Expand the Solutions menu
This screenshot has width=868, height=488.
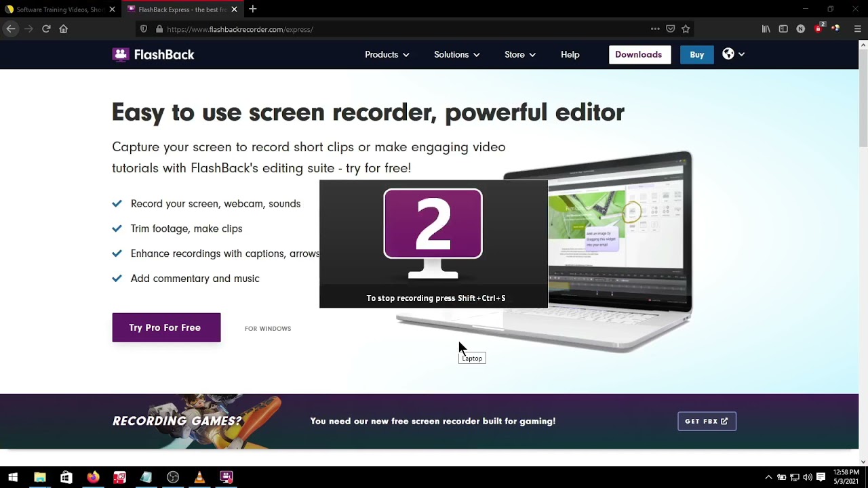coord(457,54)
